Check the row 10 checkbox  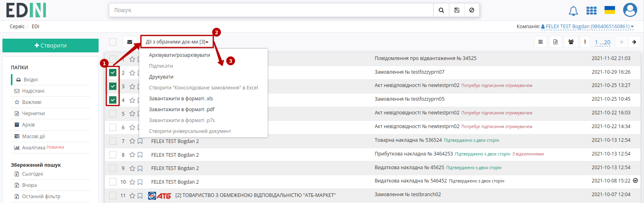(113, 182)
